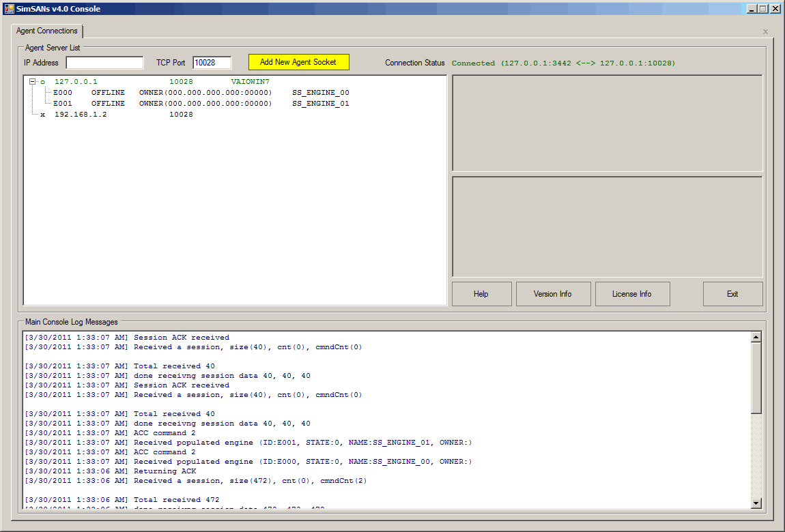Show Version Info

(553, 294)
